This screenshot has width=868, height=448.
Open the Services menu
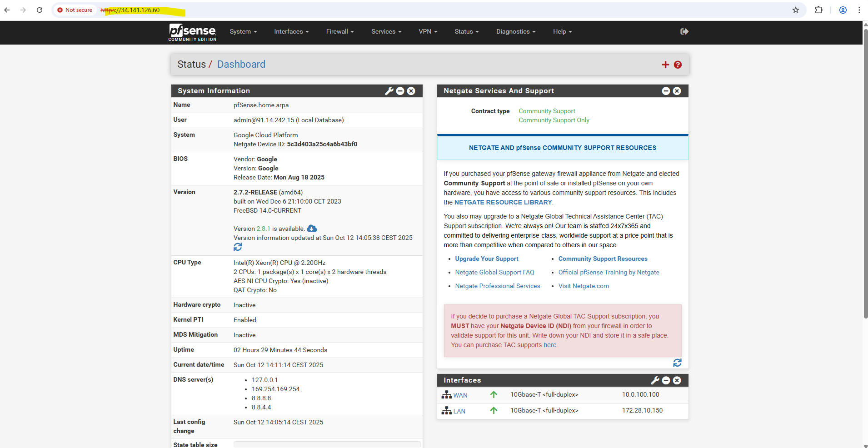click(x=386, y=31)
